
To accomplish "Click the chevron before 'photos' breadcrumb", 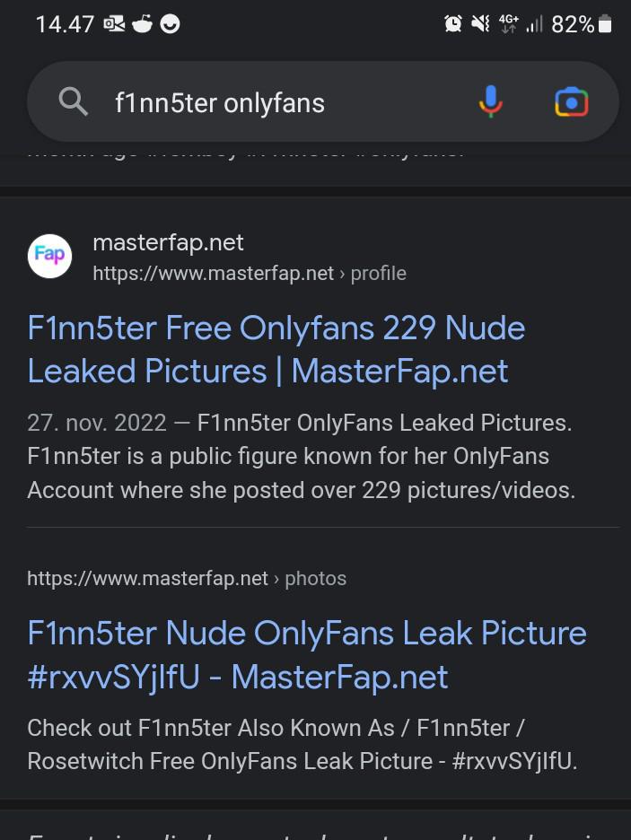I will (276, 578).
